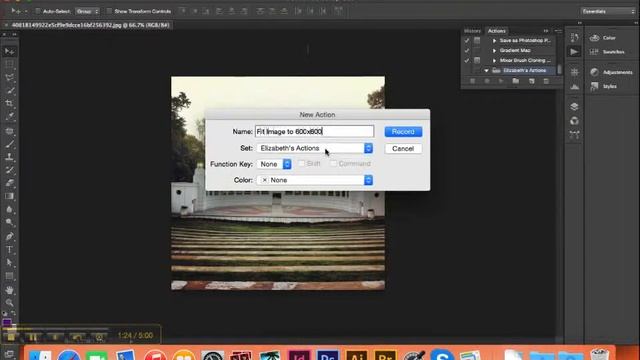
Task: Select the Eraser tool
Action: [9, 183]
